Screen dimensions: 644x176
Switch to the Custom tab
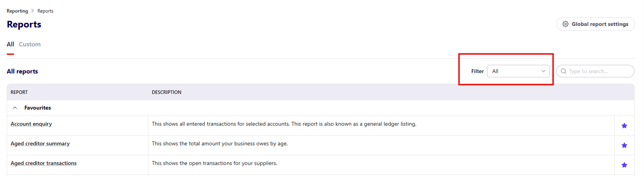(x=30, y=44)
